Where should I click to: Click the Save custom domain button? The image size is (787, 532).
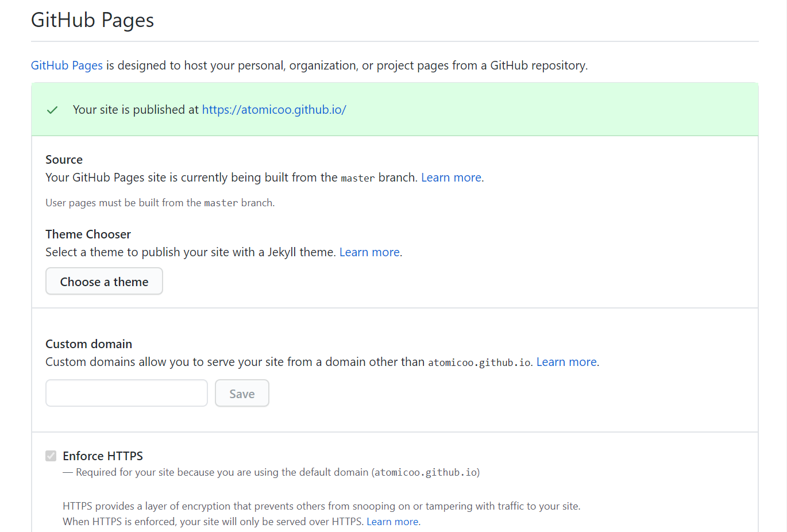pos(242,394)
